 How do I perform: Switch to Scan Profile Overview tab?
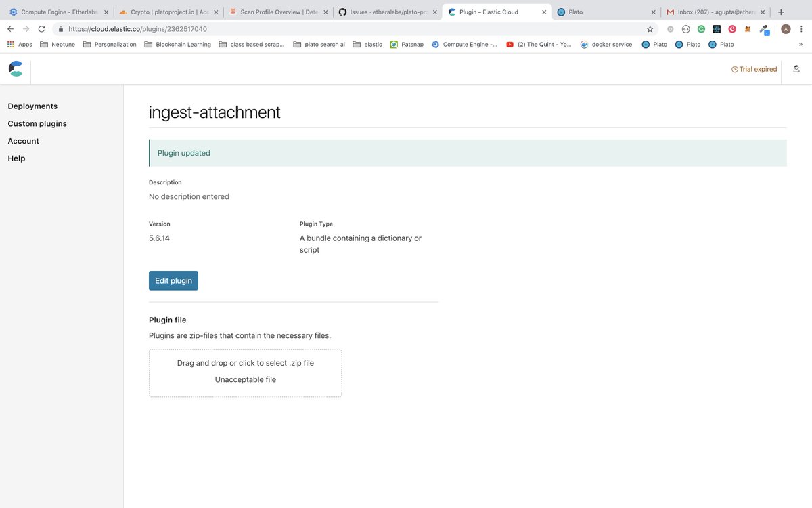click(277, 12)
